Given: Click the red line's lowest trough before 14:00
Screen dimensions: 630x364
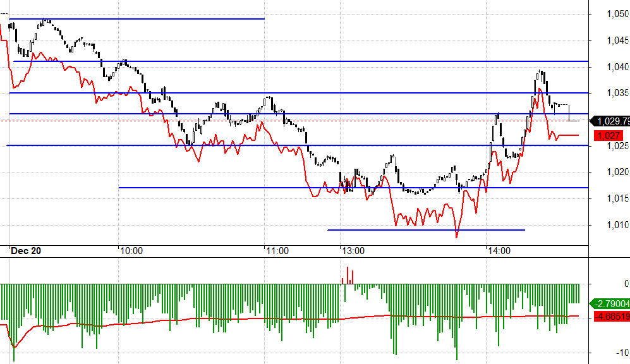Looking at the screenshot, I should 457,237.
